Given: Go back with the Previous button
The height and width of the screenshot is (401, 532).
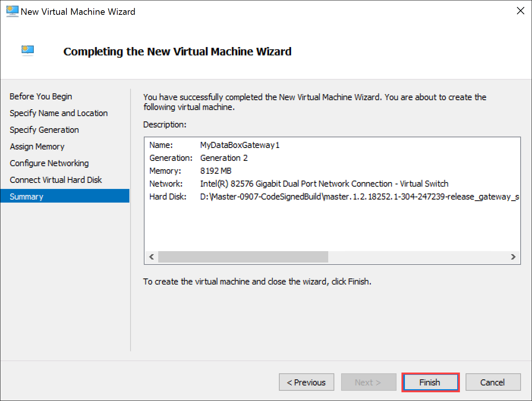Looking at the screenshot, I should pos(306,382).
